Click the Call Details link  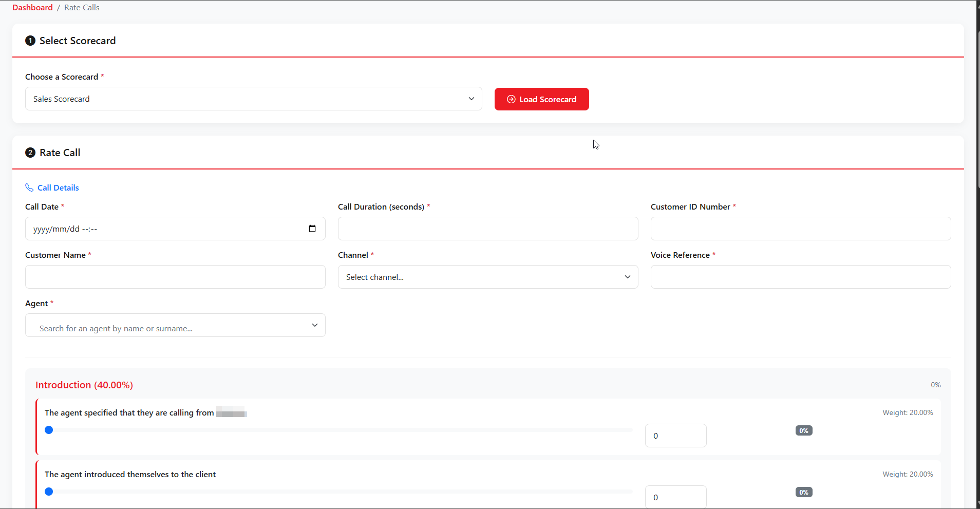pos(58,187)
